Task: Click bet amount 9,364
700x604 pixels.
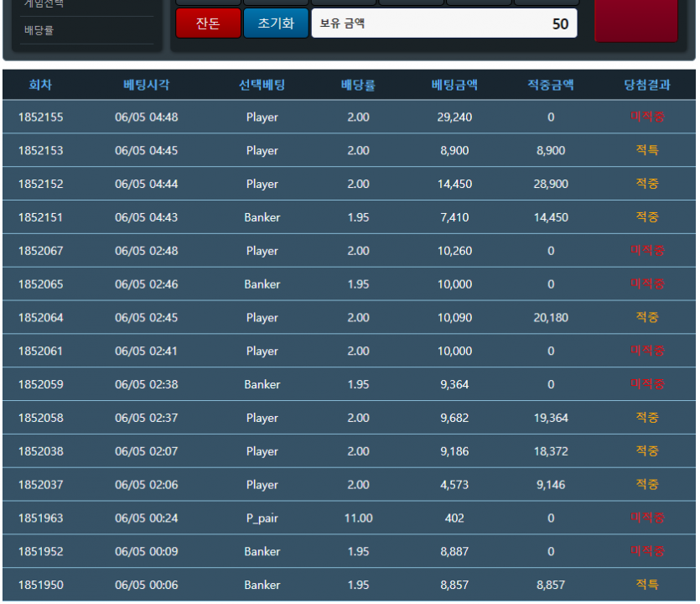Action: pos(454,384)
